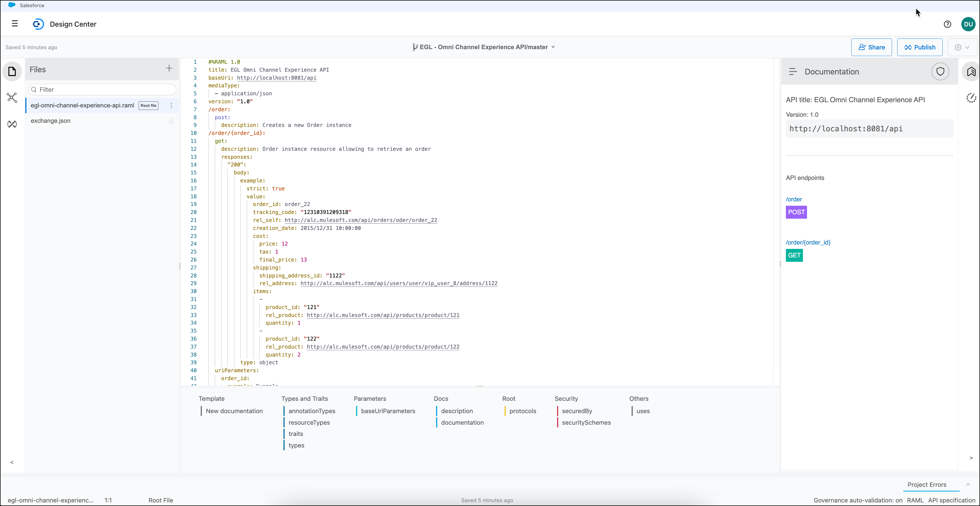Click the GET method badge
The height and width of the screenshot is (506, 980).
pos(794,255)
